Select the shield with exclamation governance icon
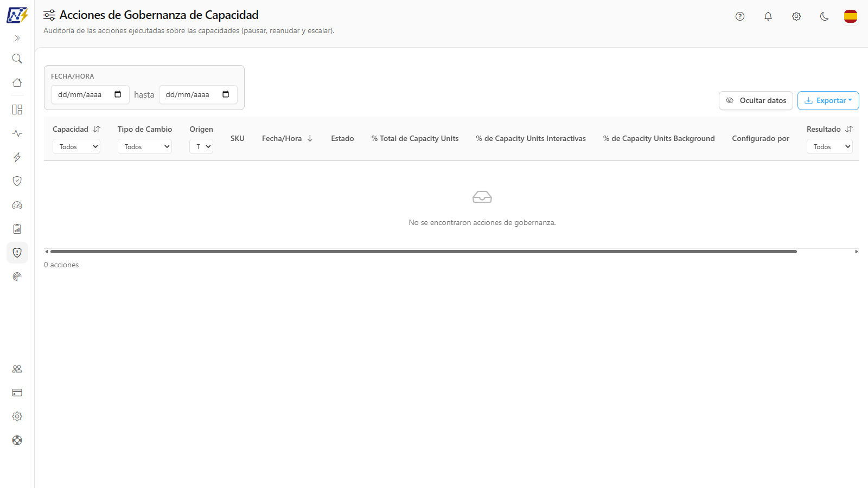Screen dimensions: 868x488 (x=17, y=253)
